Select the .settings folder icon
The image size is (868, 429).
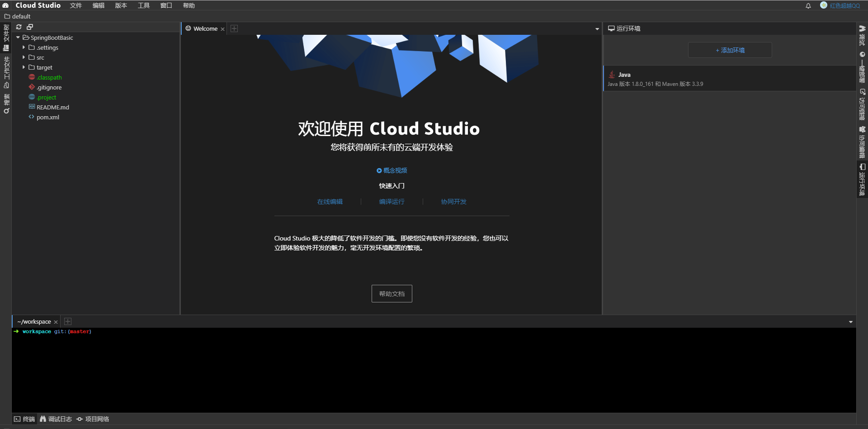[32, 47]
